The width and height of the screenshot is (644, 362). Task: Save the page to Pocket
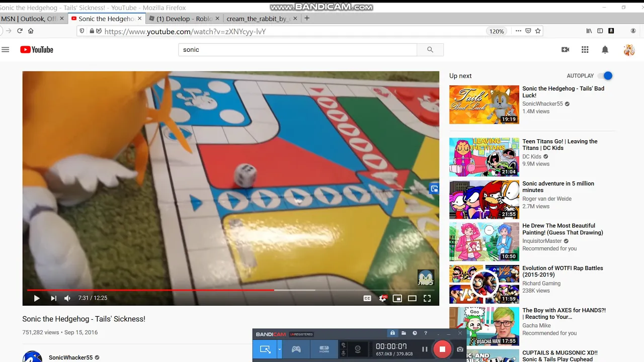tap(528, 31)
